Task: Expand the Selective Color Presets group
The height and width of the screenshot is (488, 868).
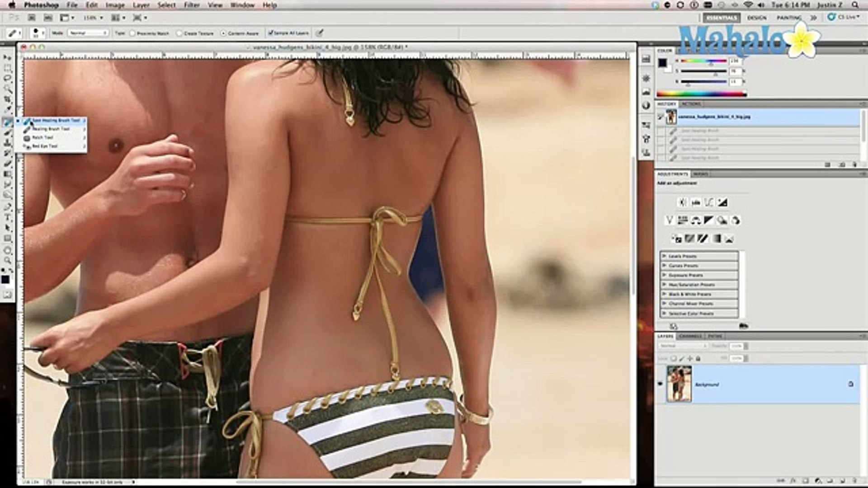Action: (665, 313)
